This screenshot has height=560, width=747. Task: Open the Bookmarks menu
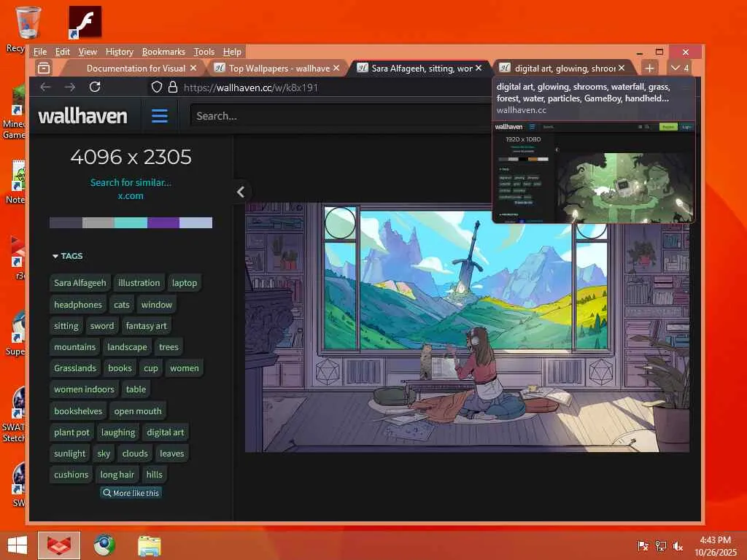(x=163, y=52)
